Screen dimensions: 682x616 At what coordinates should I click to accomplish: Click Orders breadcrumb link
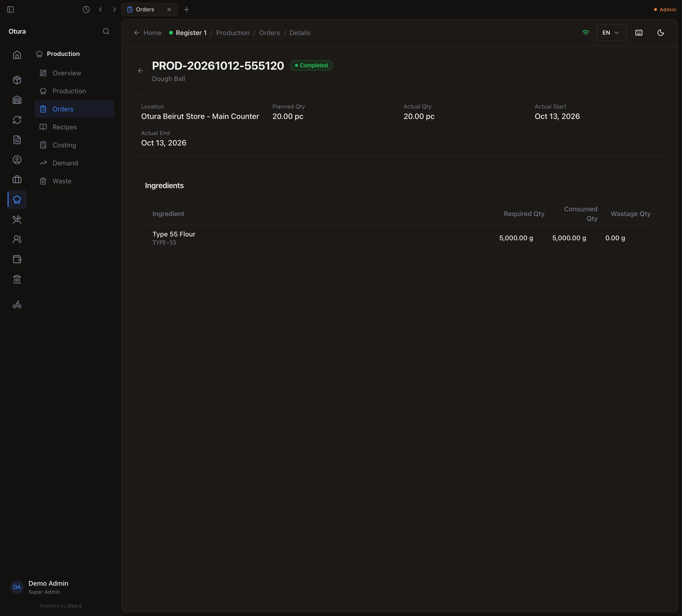(x=269, y=33)
